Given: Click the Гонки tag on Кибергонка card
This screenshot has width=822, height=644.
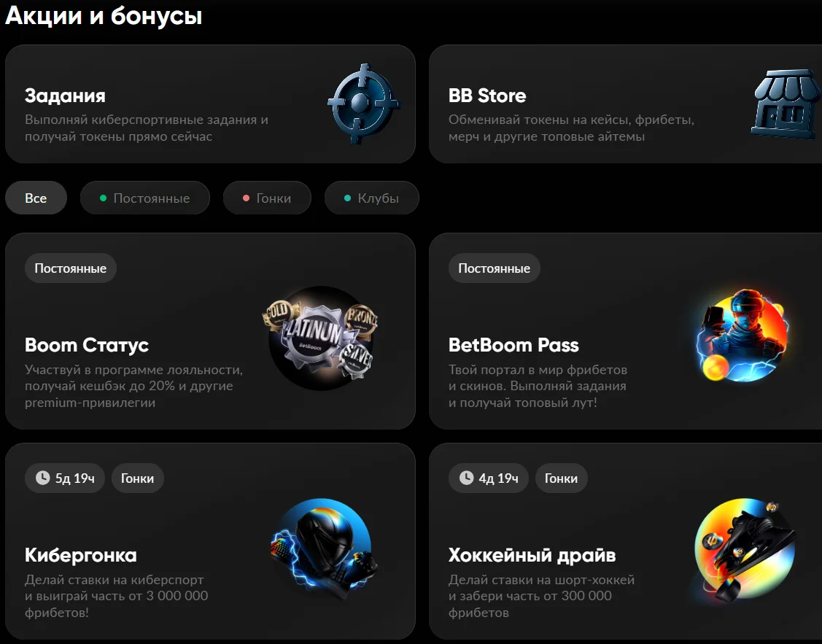Looking at the screenshot, I should click(138, 478).
